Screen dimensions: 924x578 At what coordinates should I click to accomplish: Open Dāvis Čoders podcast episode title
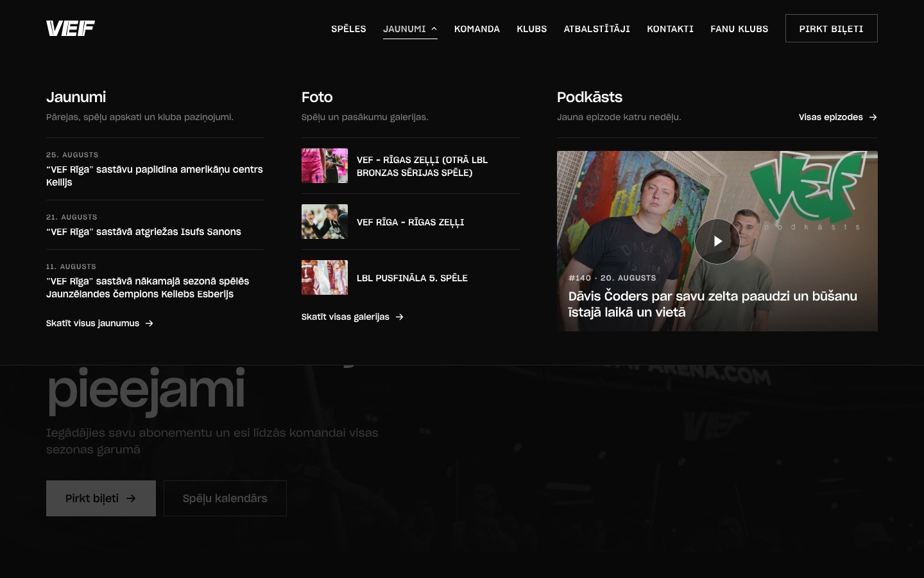coord(713,304)
